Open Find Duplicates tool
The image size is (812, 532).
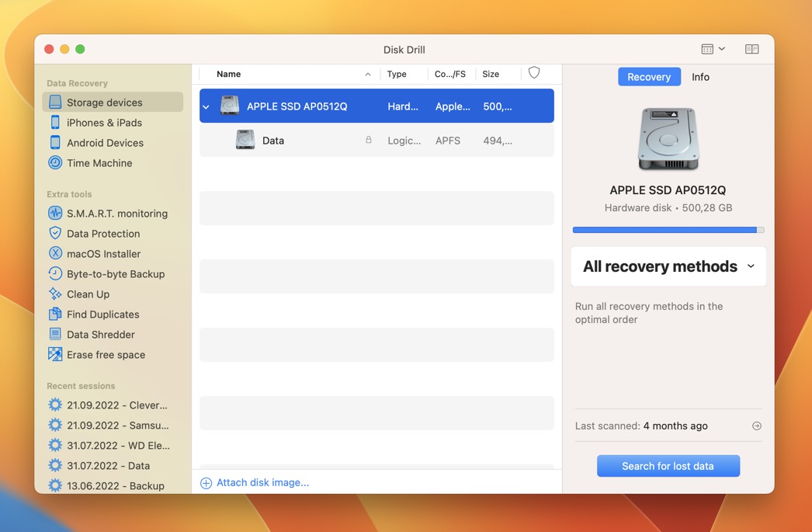coord(102,315)
